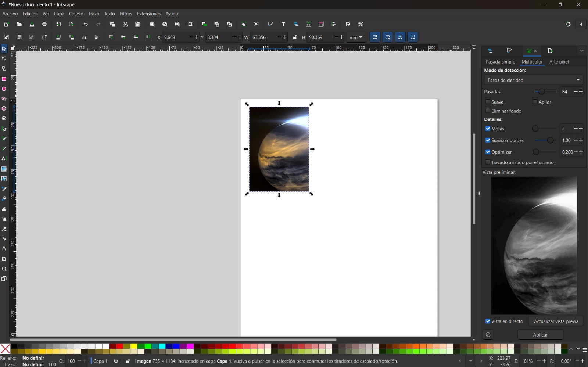This screenshot has height=367, width=588.
Task: Click the trace preview thumbnail
Action: (533, 245)
